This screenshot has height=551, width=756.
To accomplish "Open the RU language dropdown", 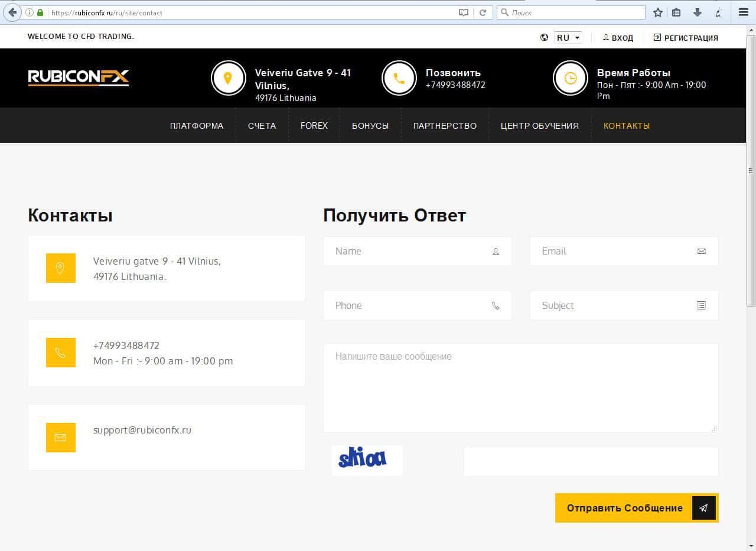I will coord(568,38).
